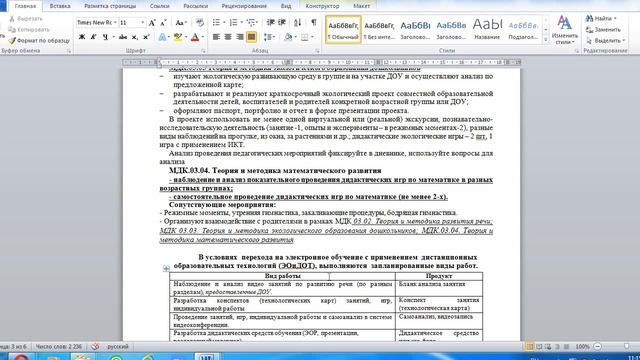Apply the Название style
The height and width of the screenshot is (360, 640).
pos(487,29)
